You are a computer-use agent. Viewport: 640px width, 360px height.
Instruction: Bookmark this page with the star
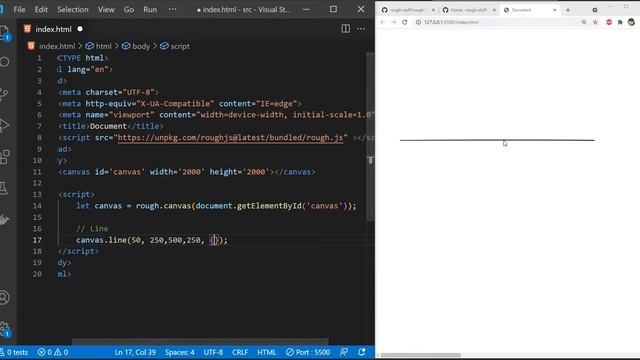point(595,22)
